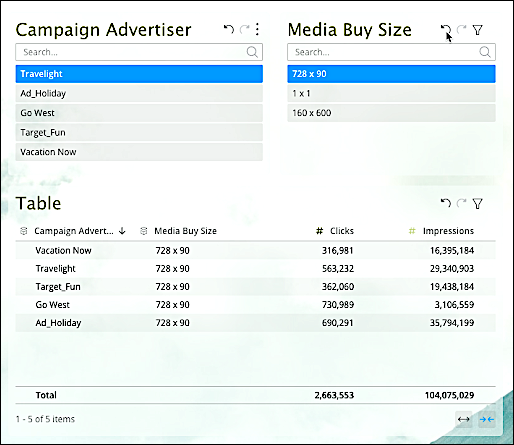Focus the Campaign Advertiser search field
514x445 pixels.
tap(139, 52)
